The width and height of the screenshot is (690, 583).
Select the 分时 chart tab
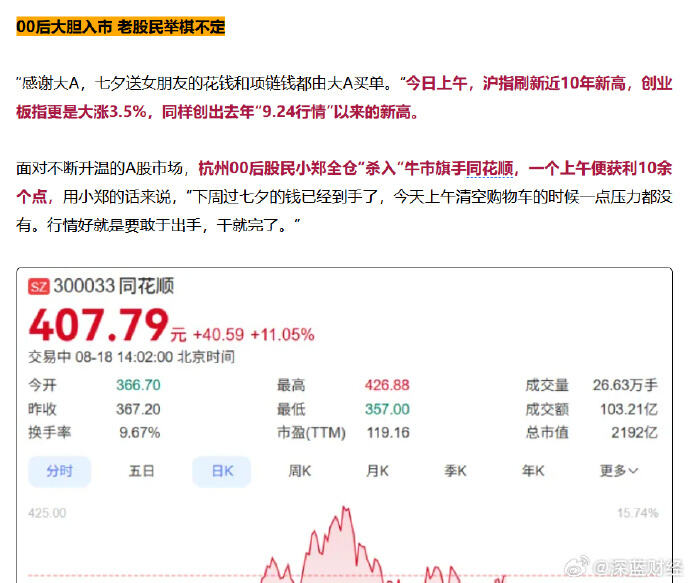point(59,471)
